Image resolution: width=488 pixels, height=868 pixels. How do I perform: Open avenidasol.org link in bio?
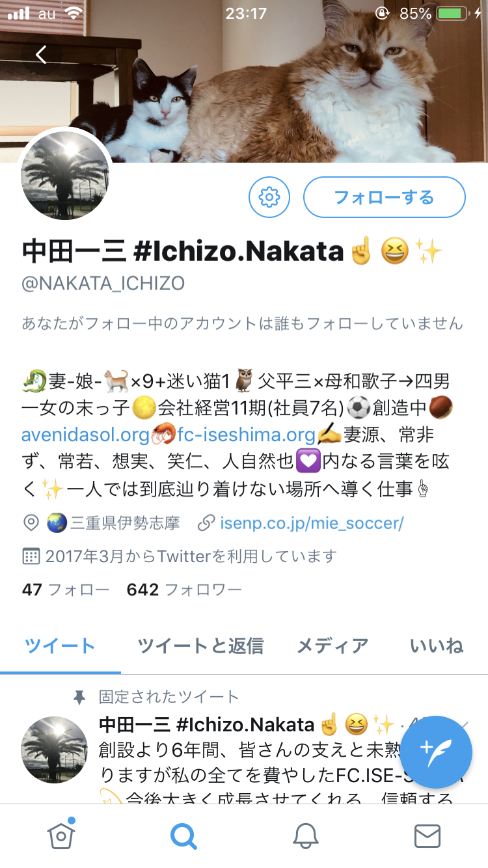click(x=85, y=434)
